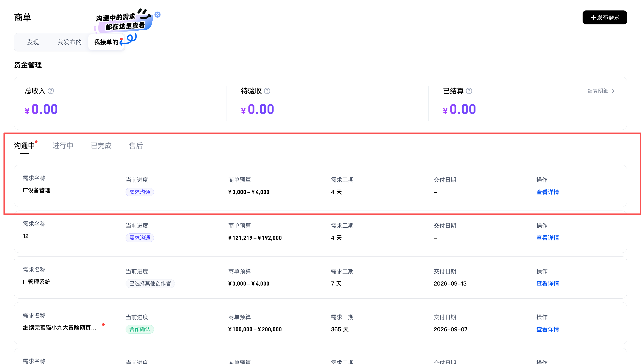Select the 沟通中 status tab
Screen dimensions: 641x364
(x=24, y=146)
